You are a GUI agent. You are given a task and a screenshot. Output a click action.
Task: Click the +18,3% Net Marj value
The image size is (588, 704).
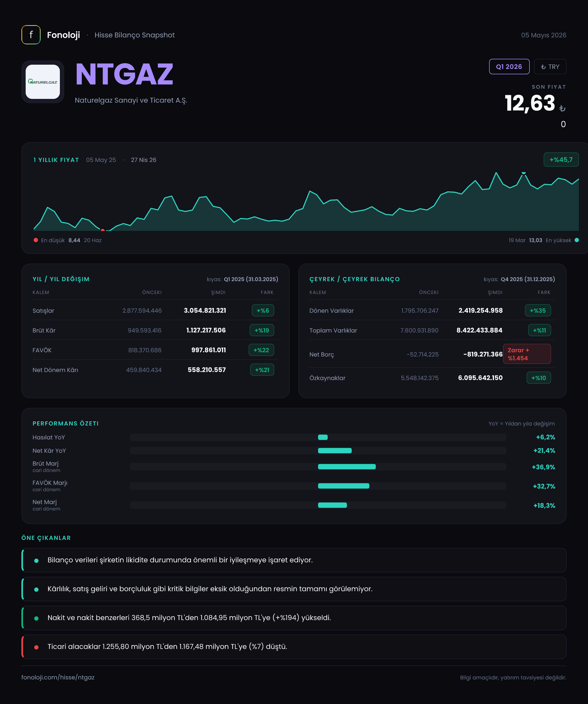pos(544,505)
